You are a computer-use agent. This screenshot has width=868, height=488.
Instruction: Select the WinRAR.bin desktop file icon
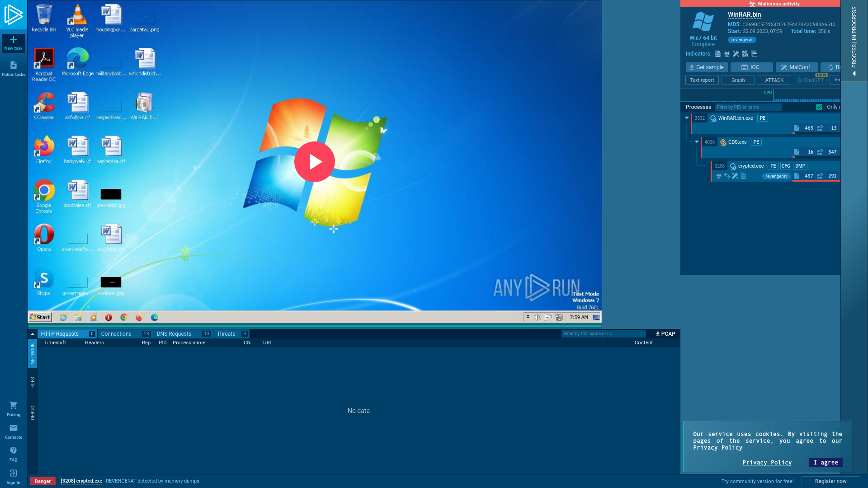coord(144,106)
